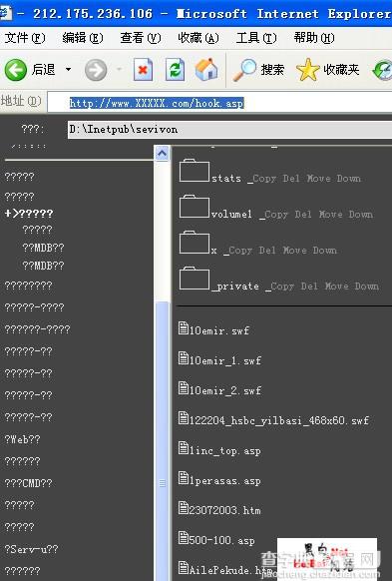
Task: Click the Refresh page icon
Action: (x=176, y=70)
